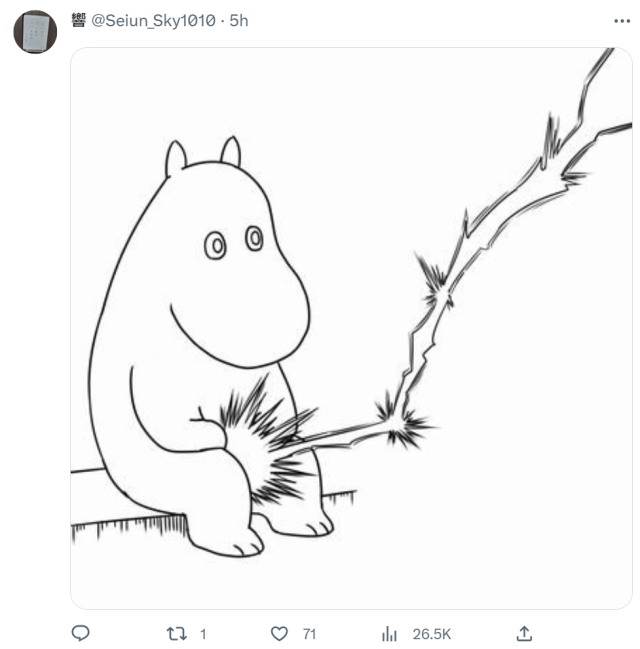This screenshot has width=640, height=649.
Task: Click the author's round profile avatar
Action: pos(35,32)
